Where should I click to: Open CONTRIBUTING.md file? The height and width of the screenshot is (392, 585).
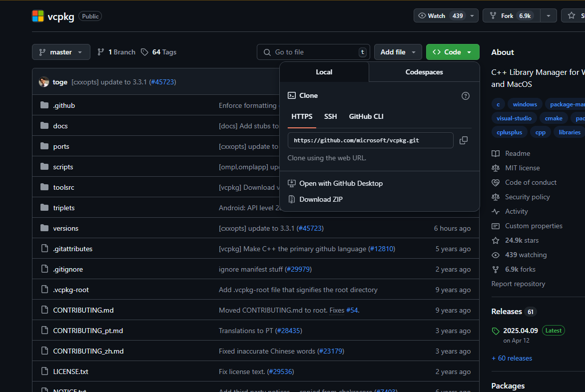click(x=83, y=310)
